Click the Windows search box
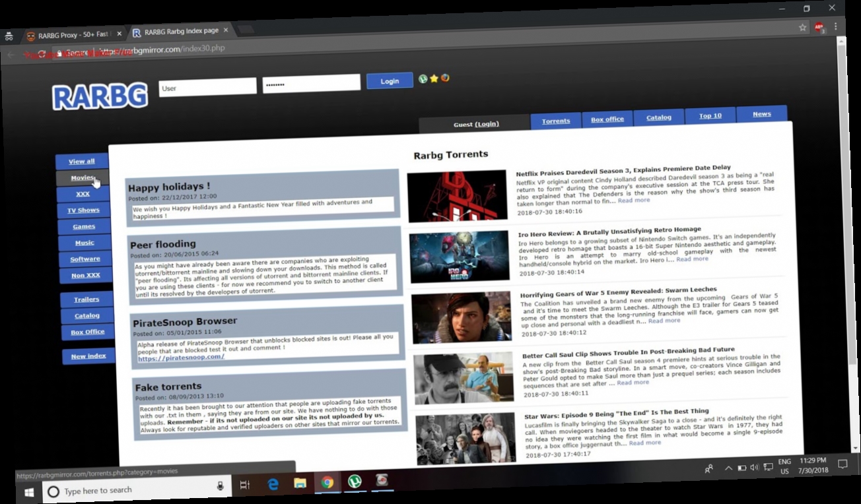The height and width of the screenshot is (504, 861). point(137,490)
